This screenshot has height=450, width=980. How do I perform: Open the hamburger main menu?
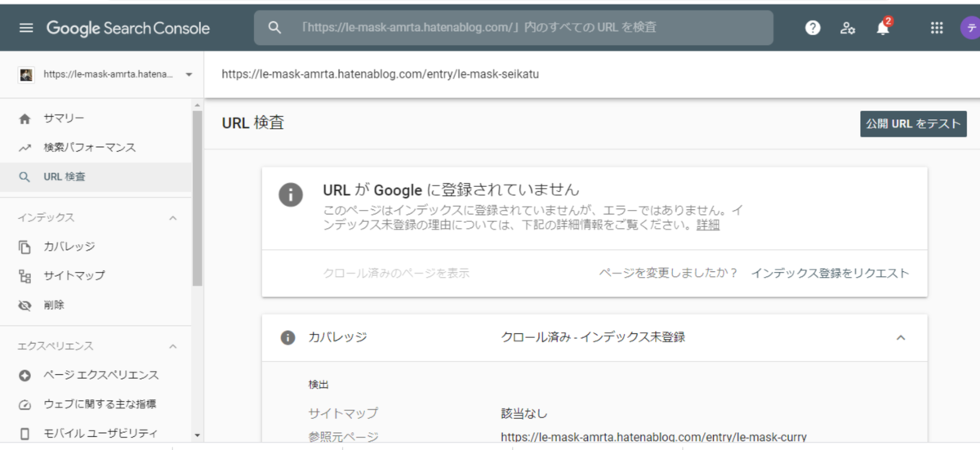point(26,28)
